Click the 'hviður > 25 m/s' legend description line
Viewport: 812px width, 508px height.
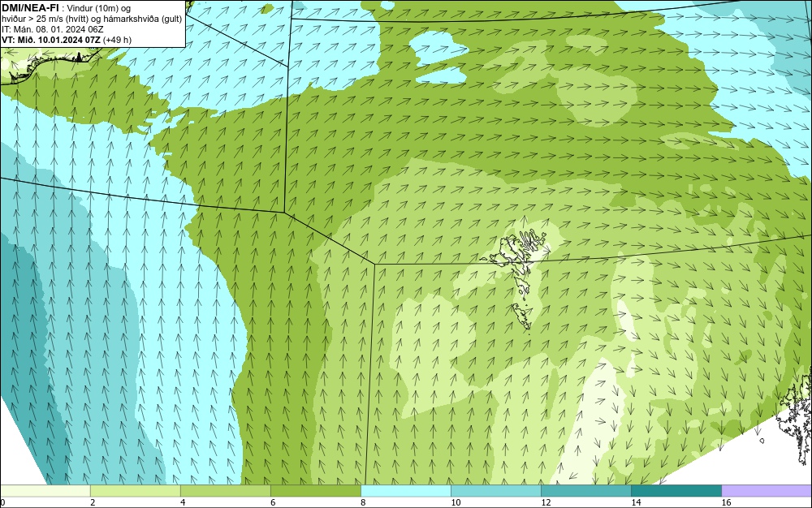pos(92,19)
